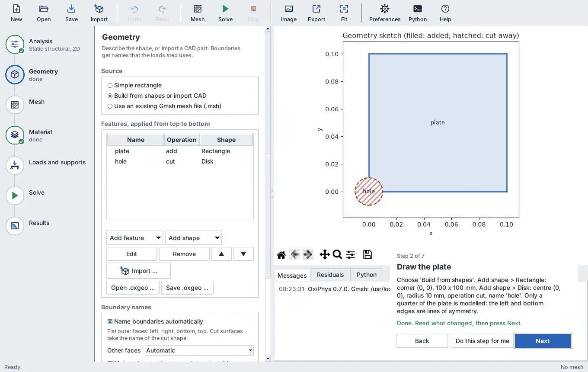588x372 pixels.
Task: Open plot subplot configuration sliders icon
Action: click(351, 254)
